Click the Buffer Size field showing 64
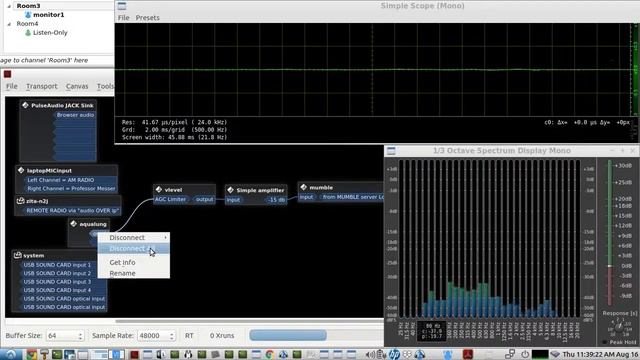640x360 pixels. click(x=62, y=336)
